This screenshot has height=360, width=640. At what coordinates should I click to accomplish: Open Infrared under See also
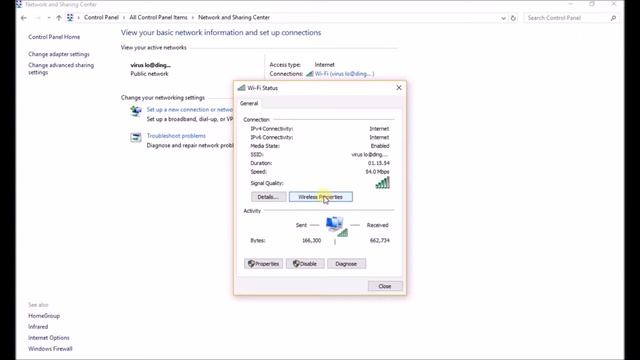tap(38, 327)
